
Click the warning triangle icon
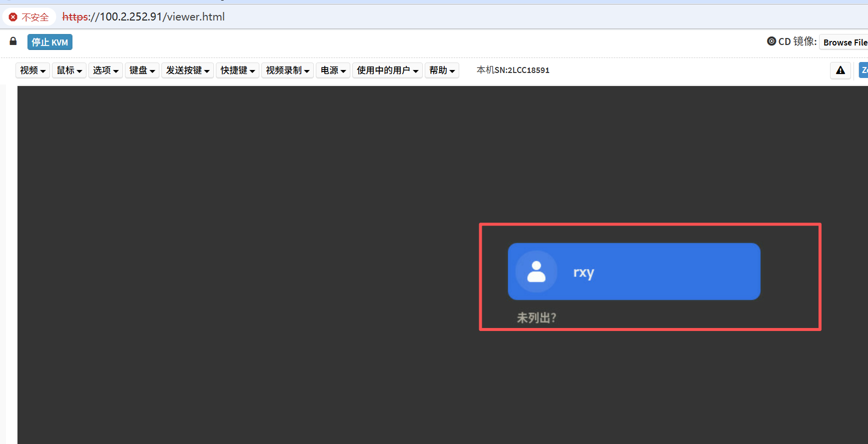click(841, 70)
